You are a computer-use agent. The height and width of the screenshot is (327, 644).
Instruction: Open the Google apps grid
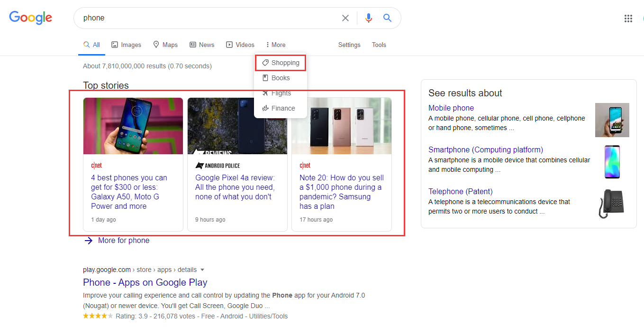628,19
